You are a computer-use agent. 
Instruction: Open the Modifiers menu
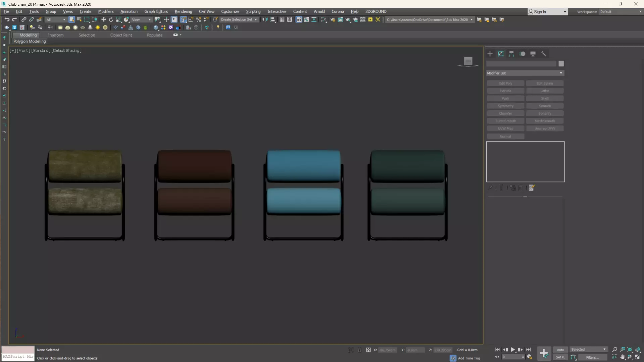click(x=106, y=11)
